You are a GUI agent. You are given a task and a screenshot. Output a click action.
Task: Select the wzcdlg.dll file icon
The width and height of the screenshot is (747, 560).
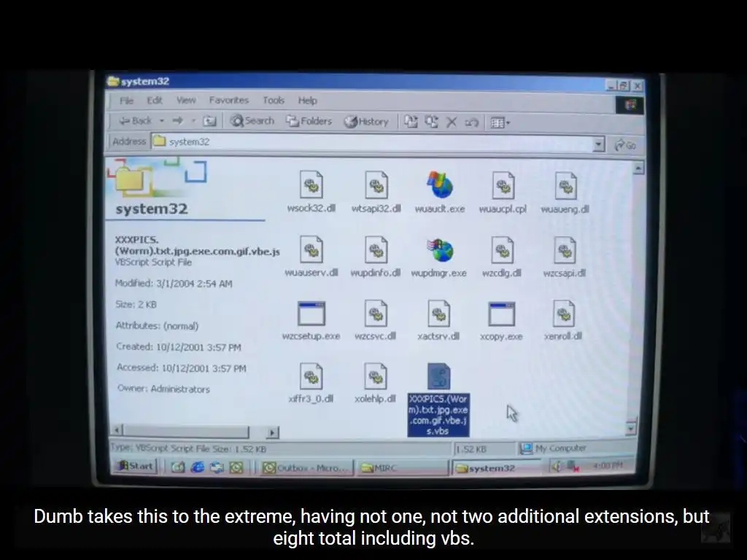click(502, 249)
